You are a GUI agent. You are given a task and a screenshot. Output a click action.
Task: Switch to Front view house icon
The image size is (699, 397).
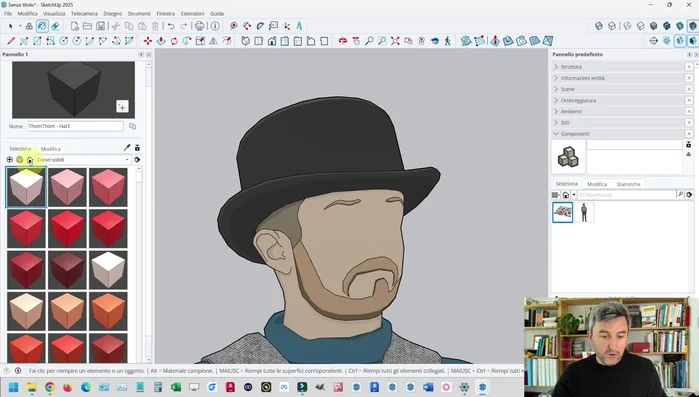272,41
